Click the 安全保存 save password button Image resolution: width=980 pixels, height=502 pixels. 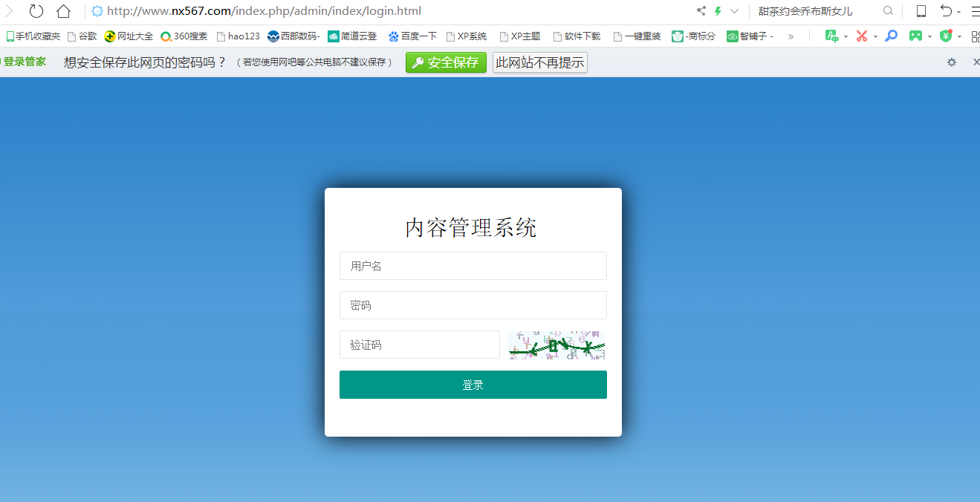[x=446, y=62]
